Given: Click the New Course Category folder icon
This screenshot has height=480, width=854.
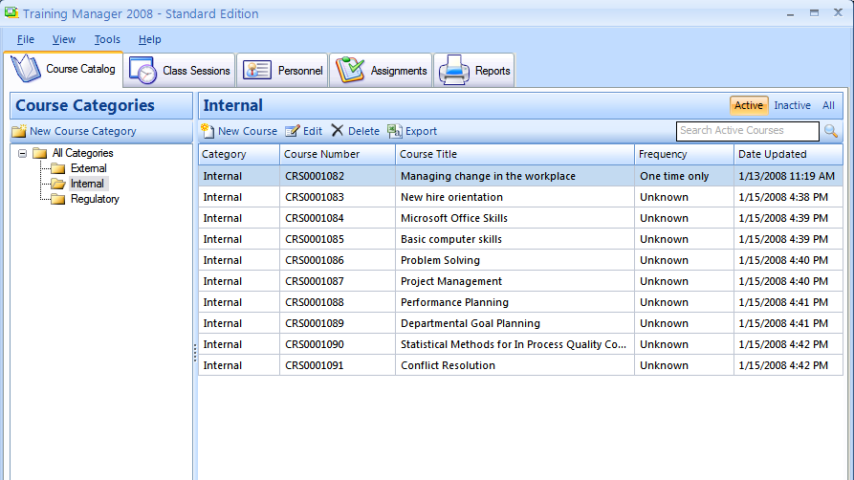Looking at the screenshot, I should click(x=19, y=131).
